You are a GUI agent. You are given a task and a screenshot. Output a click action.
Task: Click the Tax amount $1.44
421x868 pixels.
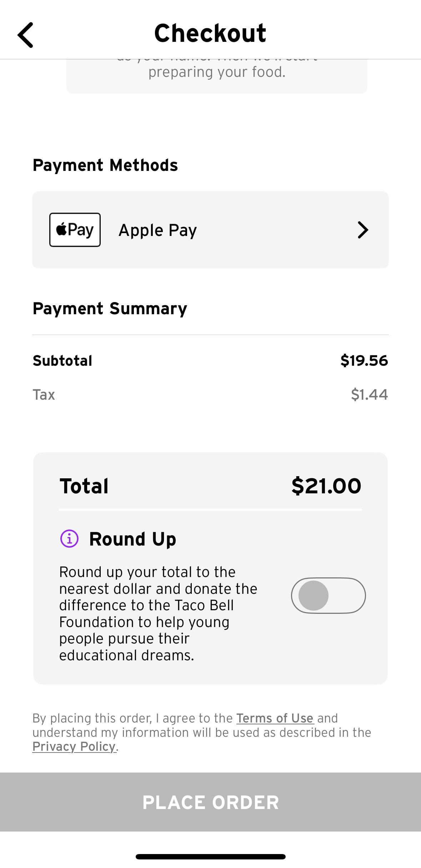pyautogui.click(x=369, y=394)
